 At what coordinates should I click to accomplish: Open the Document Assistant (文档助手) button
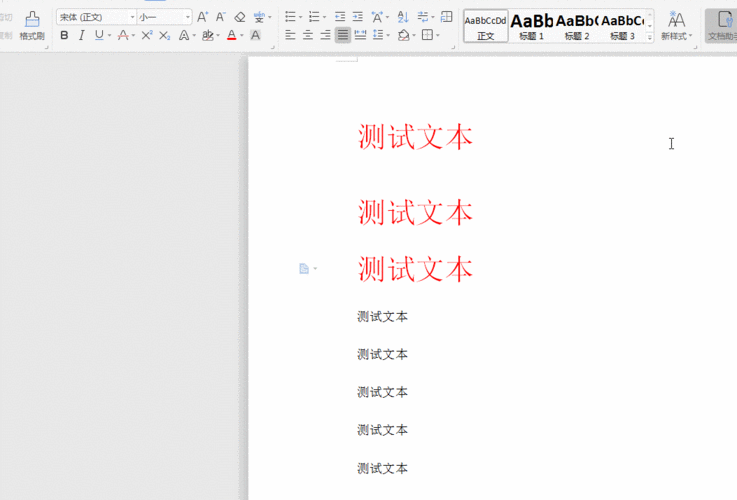coord(721,25)
